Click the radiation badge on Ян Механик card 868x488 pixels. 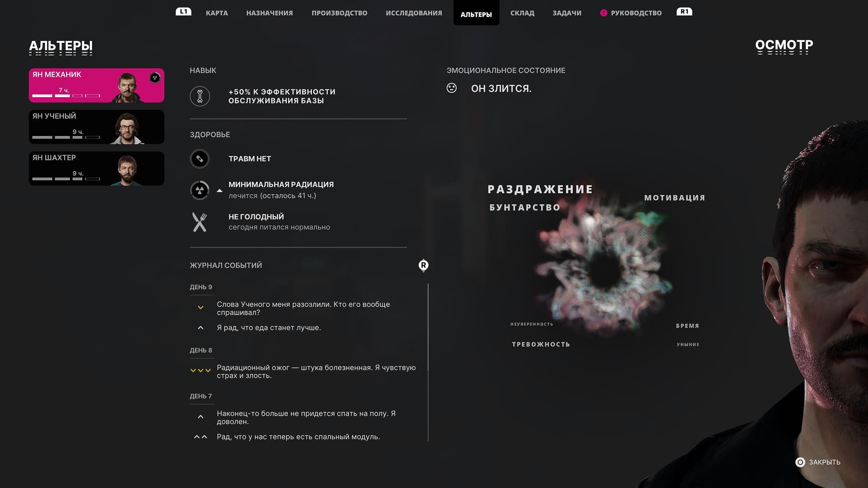pos(154,78)
